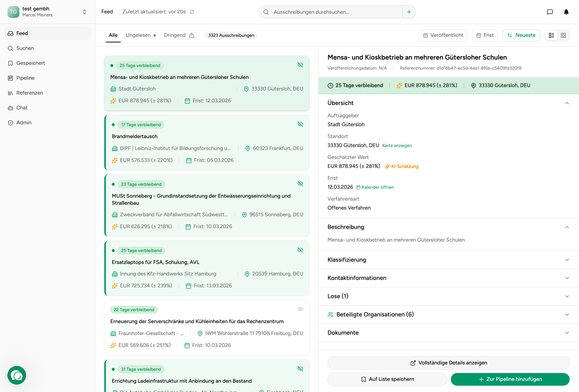
Task: Go to Referenzen in sidebar
Action: click(x=29, y=93)
